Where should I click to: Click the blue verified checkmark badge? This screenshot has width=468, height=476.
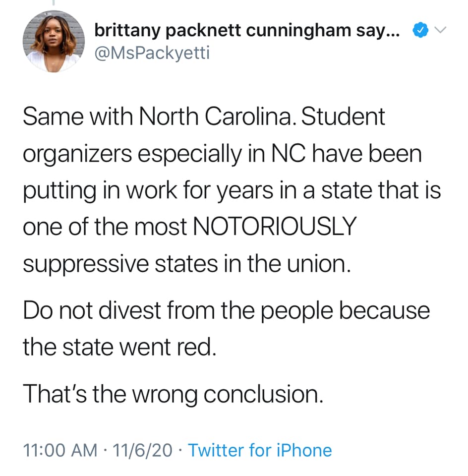click(x=420, y=30)
